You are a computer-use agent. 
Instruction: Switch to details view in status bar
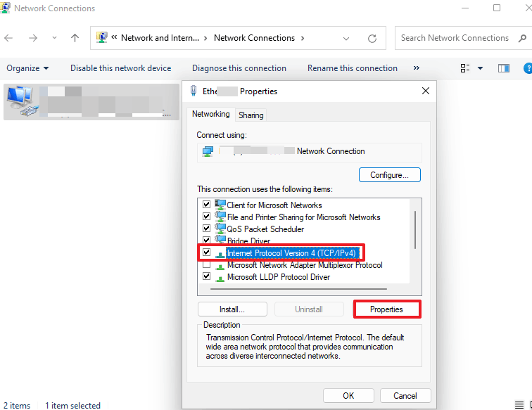(519, 405)
